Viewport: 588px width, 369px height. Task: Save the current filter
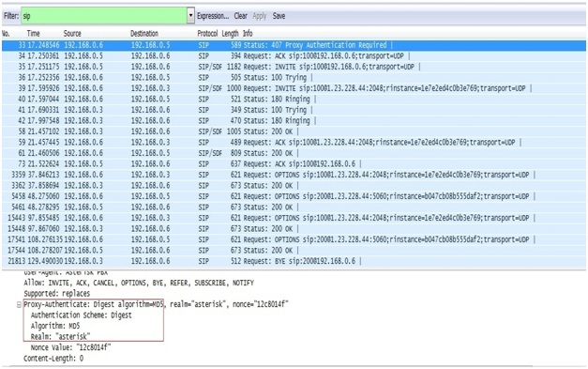pos(279,16)
